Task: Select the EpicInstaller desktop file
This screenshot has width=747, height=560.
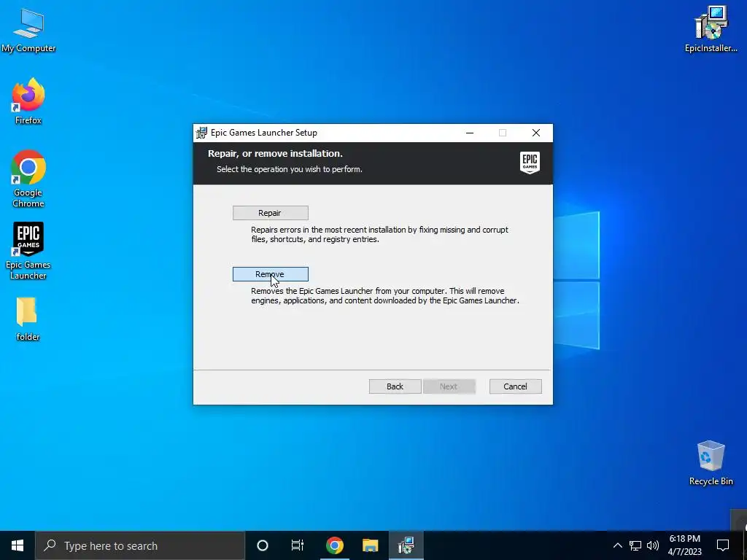Action: (711, 29)
